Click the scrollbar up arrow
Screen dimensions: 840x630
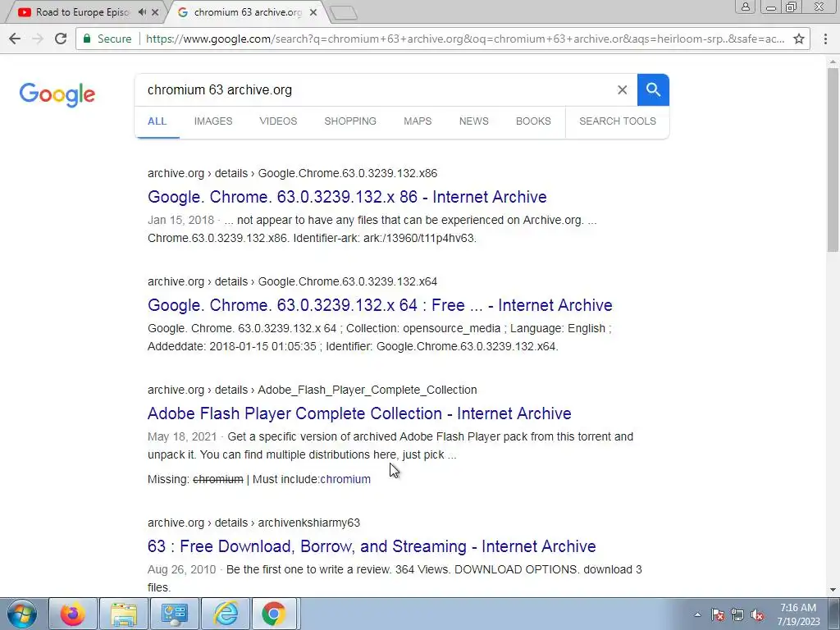pyautogui.click(x=833, y=62)
